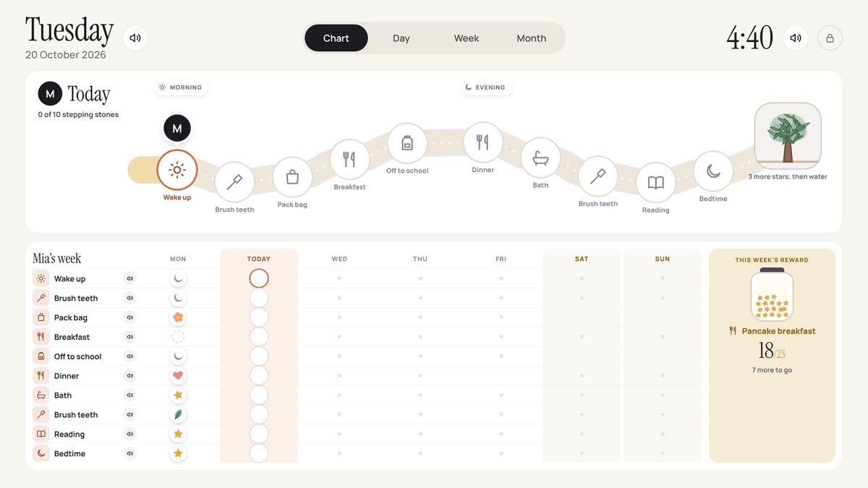Screen dimensions: 868x488
Task: Switch to the Chart view tab
Action: 336,38
